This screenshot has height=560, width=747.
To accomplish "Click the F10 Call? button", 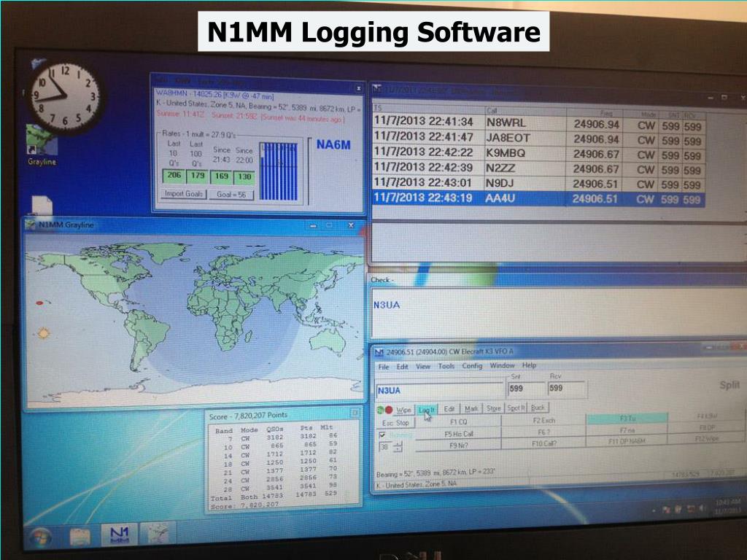I will tap(543, 443).
